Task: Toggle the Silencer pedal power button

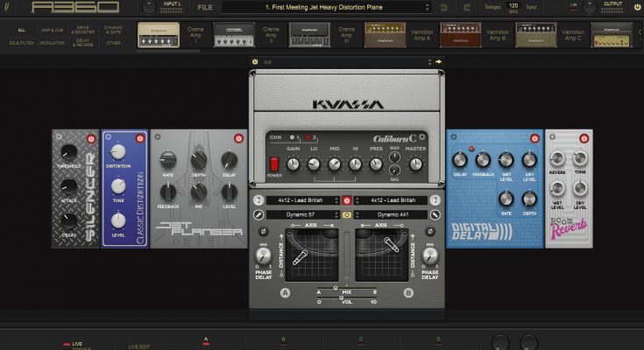Action: (x=91, y=138)
